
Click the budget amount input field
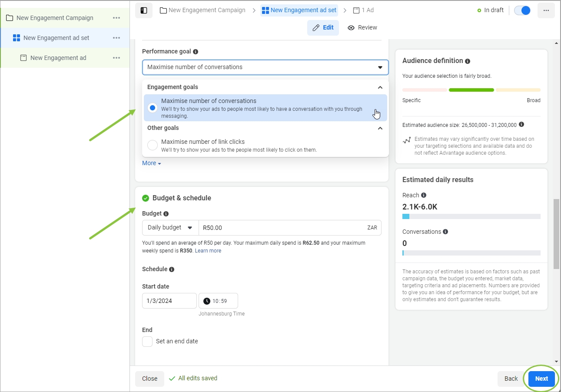click(x=282, y=228)
